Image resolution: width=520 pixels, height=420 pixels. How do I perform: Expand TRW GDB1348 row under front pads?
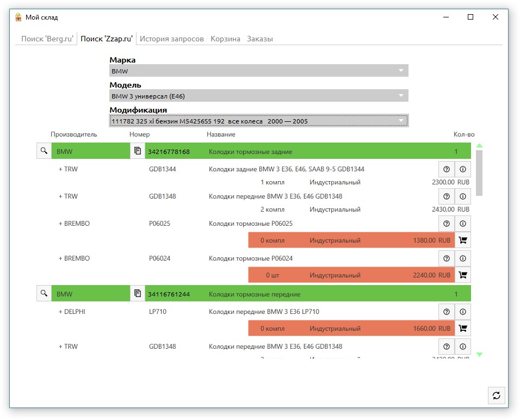60,347
